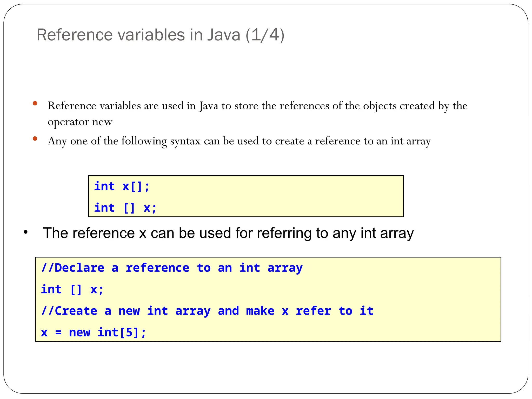
Task: Click "int [] x;" in the lower code box
Action: (x=72, y=290)
